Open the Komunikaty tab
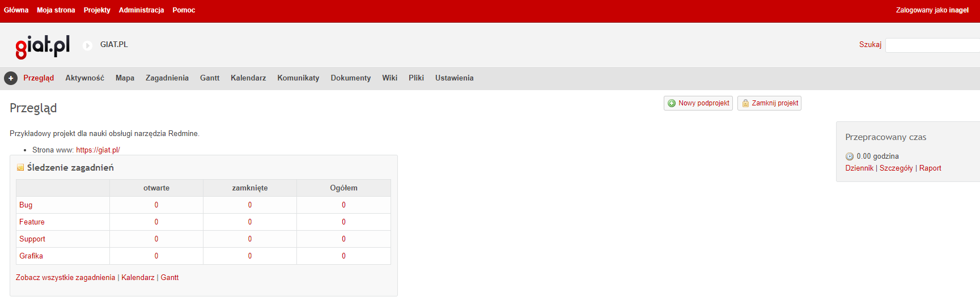 [298, 78]
